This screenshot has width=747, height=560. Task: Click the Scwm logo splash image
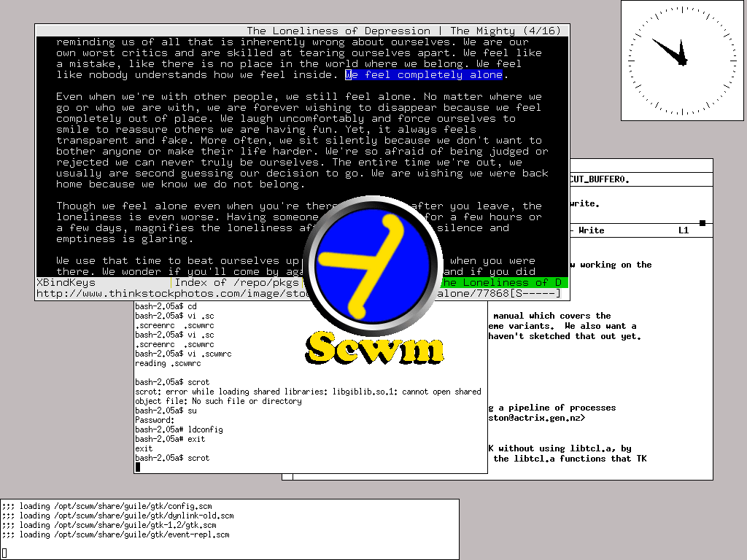tap(374, 280)
